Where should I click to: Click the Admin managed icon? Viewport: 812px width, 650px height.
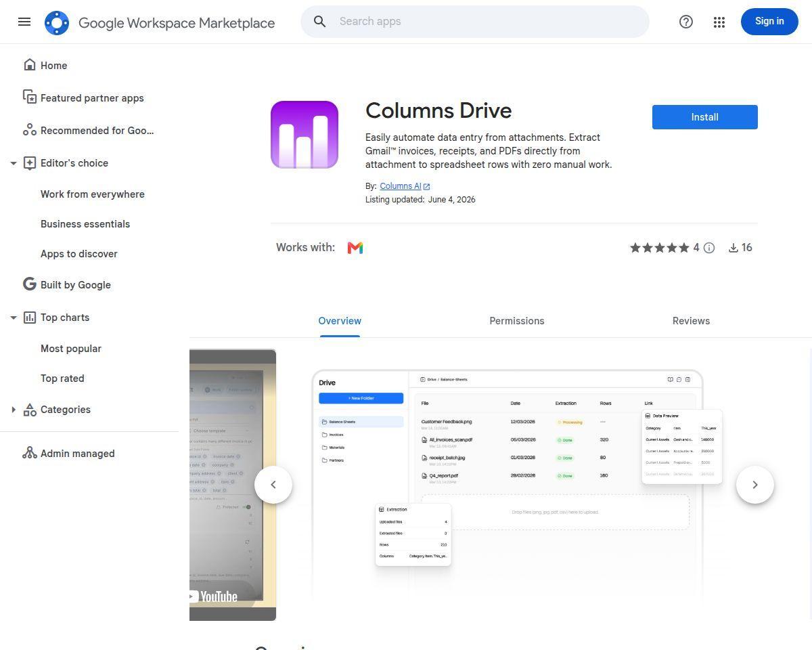tap(30, 453)
